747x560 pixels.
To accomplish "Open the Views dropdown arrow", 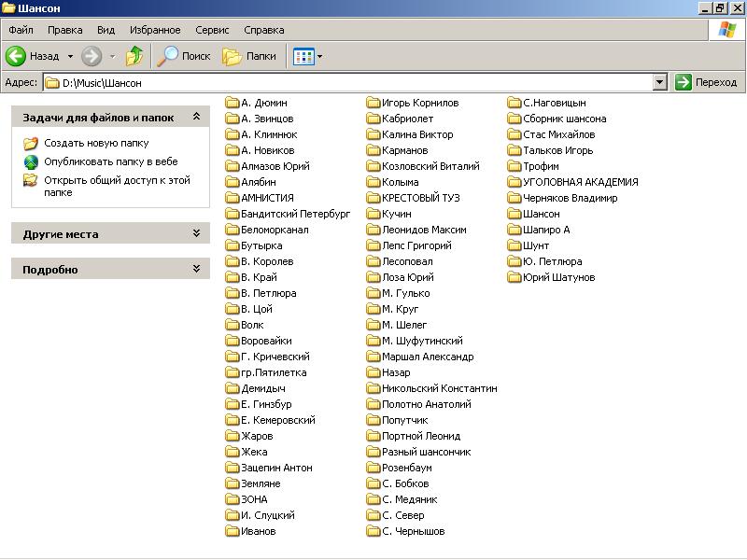I will pos(320,56).
